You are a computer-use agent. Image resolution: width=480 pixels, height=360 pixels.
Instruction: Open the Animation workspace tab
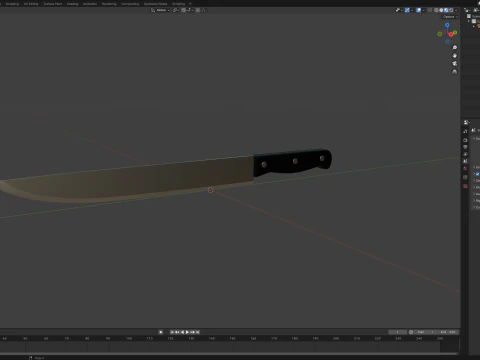tap(90, 4)
